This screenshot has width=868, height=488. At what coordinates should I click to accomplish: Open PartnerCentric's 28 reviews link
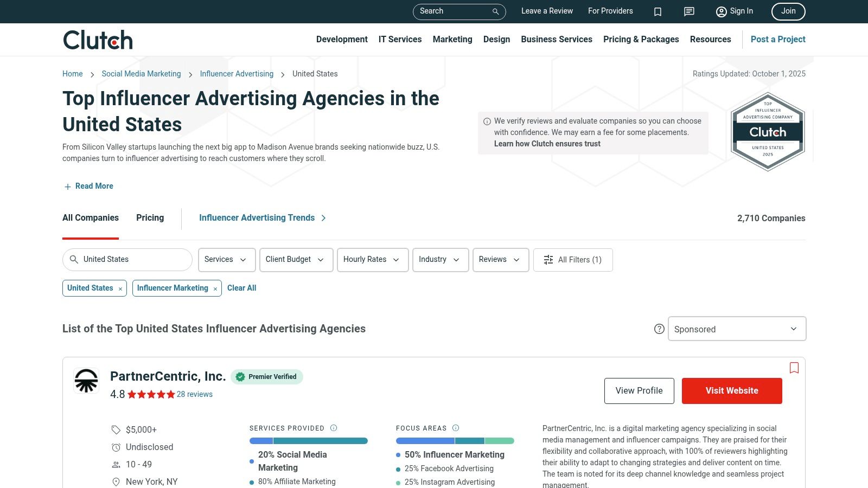coord(195,394)
